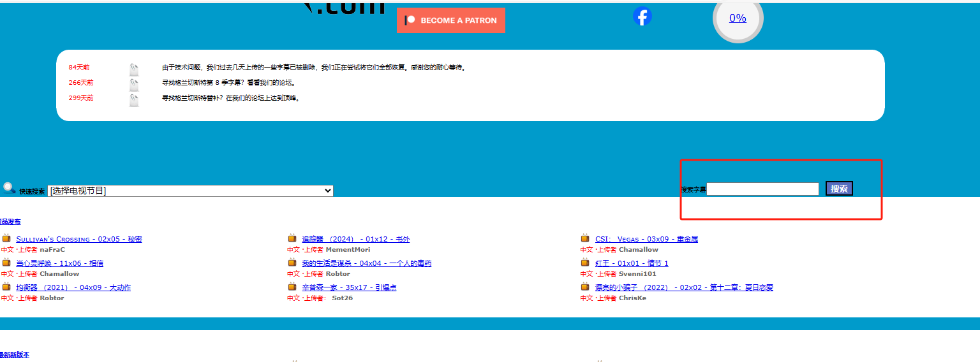The height and width of the screenshot is (362, 980).
Task: Click the Become a Patron button
Action: point(450,20)
